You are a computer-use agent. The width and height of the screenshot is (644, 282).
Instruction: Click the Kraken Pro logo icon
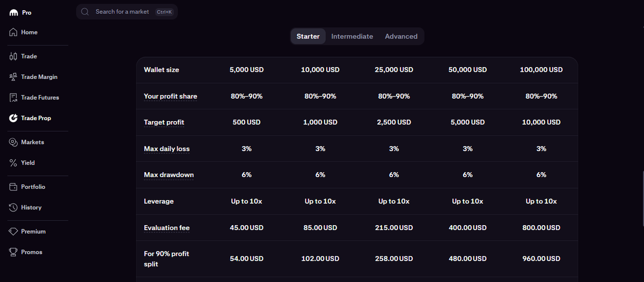pos(13,12)
